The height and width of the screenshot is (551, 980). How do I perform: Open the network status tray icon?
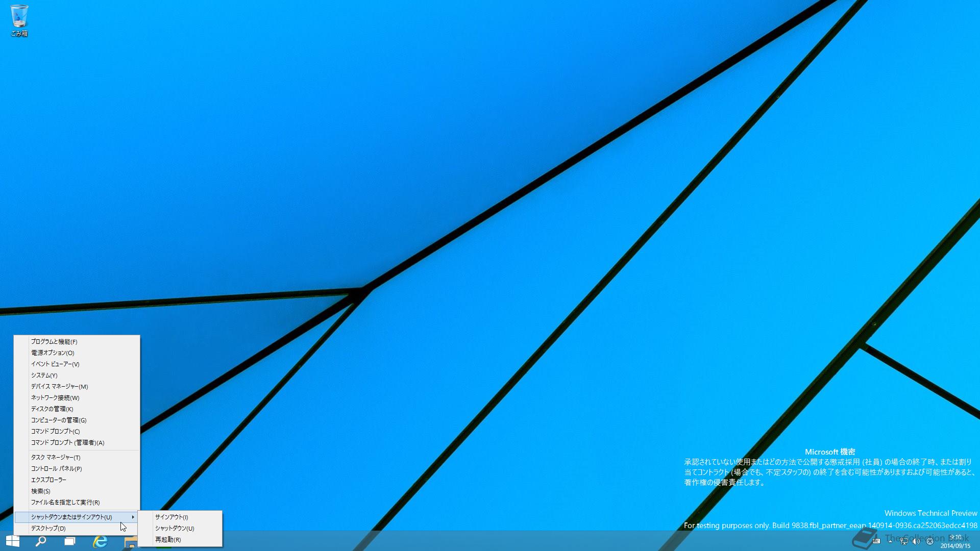(903, 541)
